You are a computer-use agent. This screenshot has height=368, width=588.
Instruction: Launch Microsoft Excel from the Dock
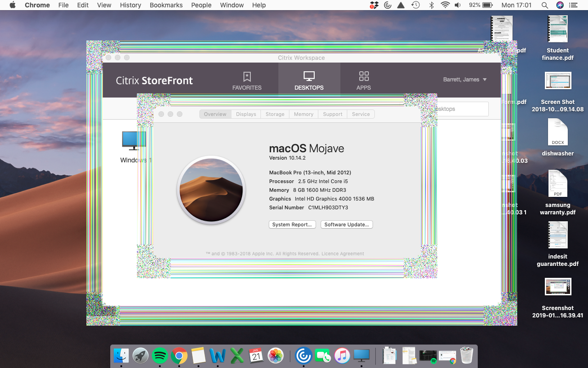click(237, 355)
